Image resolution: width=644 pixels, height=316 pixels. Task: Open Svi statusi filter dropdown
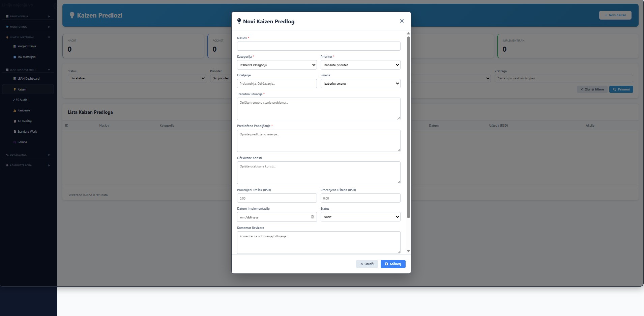(x=137, y=78)
